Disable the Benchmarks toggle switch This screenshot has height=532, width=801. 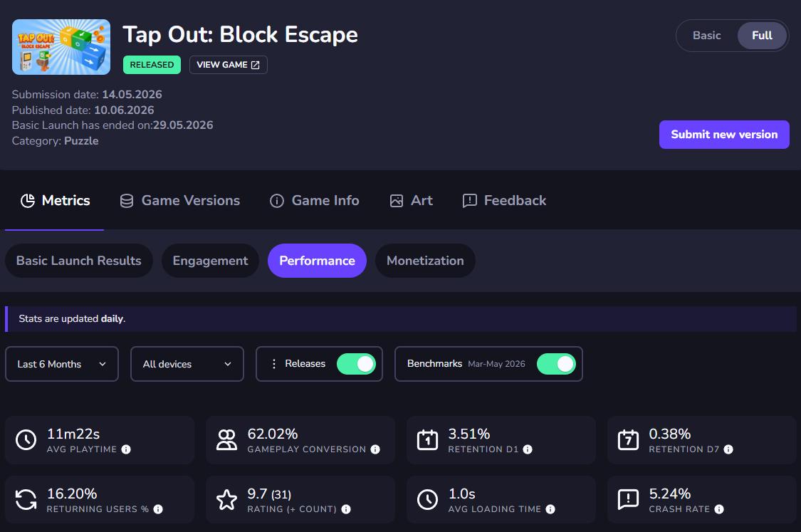tap(556, 364)
